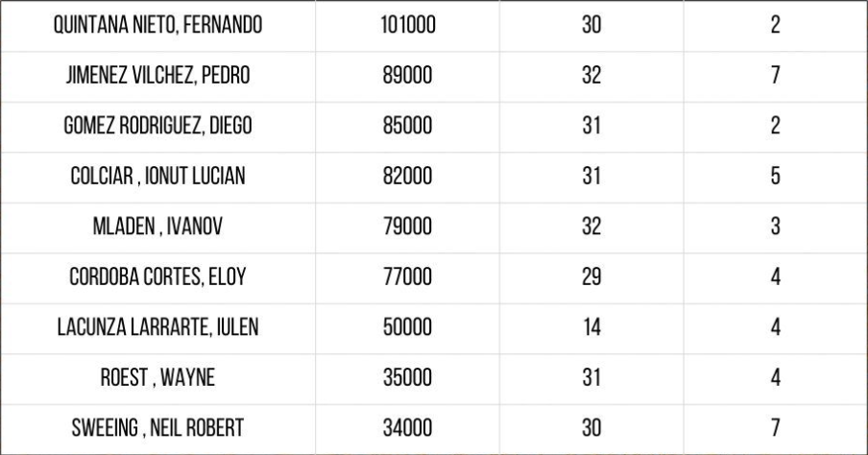Select the cell showing 34000
Screen dimensions: 868x455
[x=408, y=428]
